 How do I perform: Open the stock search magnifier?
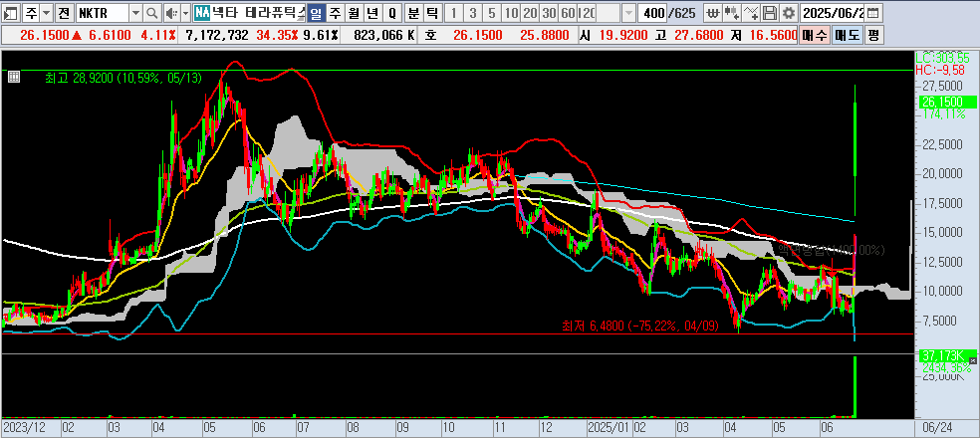151,13
